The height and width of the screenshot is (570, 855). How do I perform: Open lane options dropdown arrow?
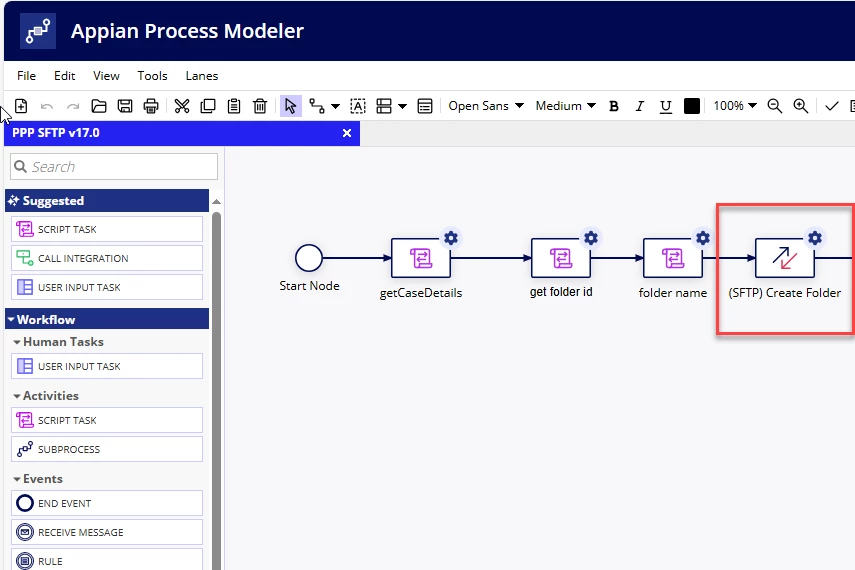(402, 106)
